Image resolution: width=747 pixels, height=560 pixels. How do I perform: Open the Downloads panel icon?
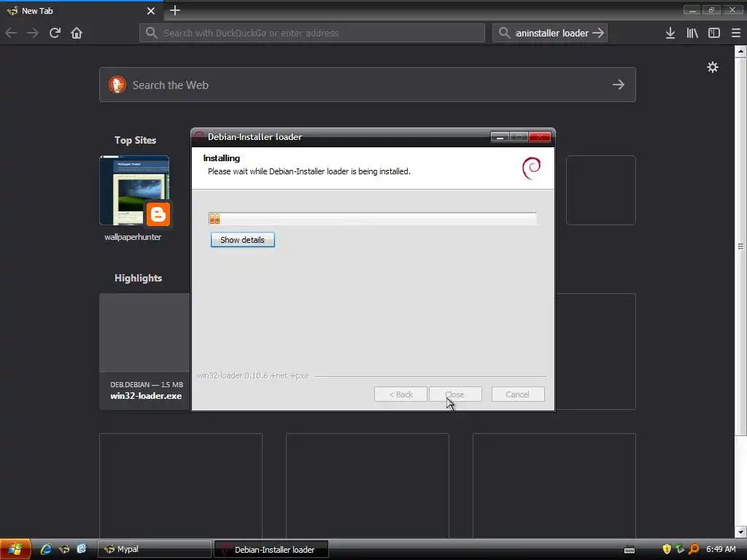pyautogui.click(x=670, y=33)
